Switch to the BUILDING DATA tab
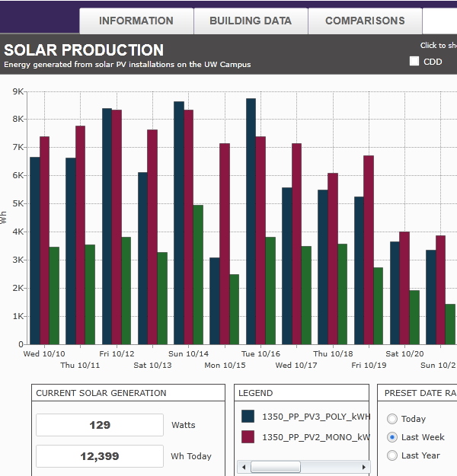457x476 pixels. (251, 21)
